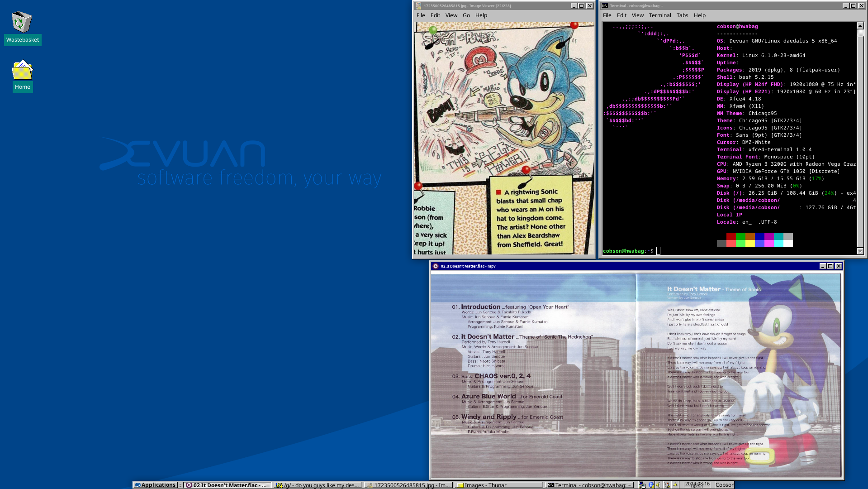Close the mpv player window
Viewport: 868px width, 489px height.
[839, 266]
